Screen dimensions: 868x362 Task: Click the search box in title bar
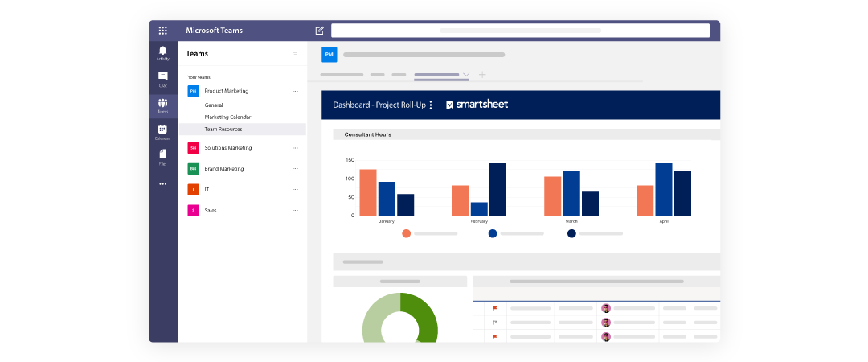520,31
